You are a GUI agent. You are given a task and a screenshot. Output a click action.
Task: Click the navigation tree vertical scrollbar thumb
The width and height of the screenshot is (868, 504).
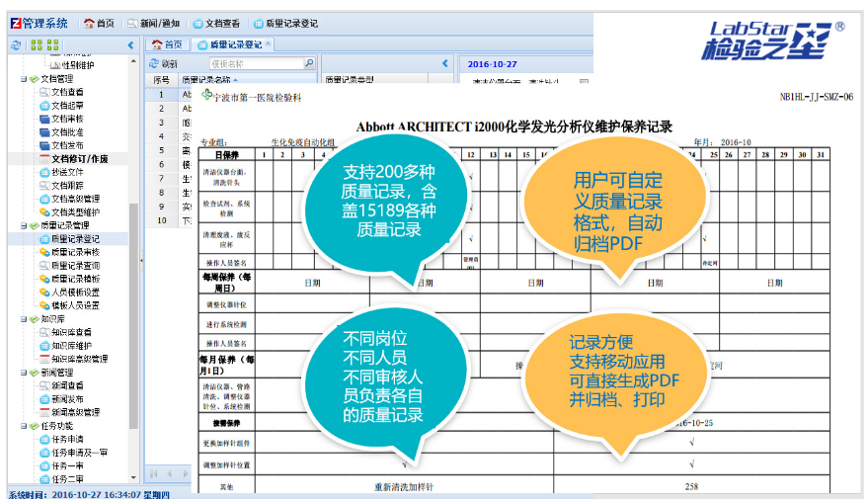coord(133,315)
